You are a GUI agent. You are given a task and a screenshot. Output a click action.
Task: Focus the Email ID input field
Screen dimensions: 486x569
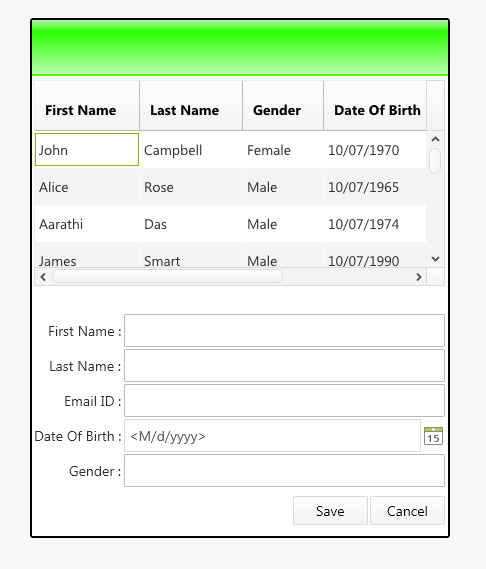coord(285,401)
